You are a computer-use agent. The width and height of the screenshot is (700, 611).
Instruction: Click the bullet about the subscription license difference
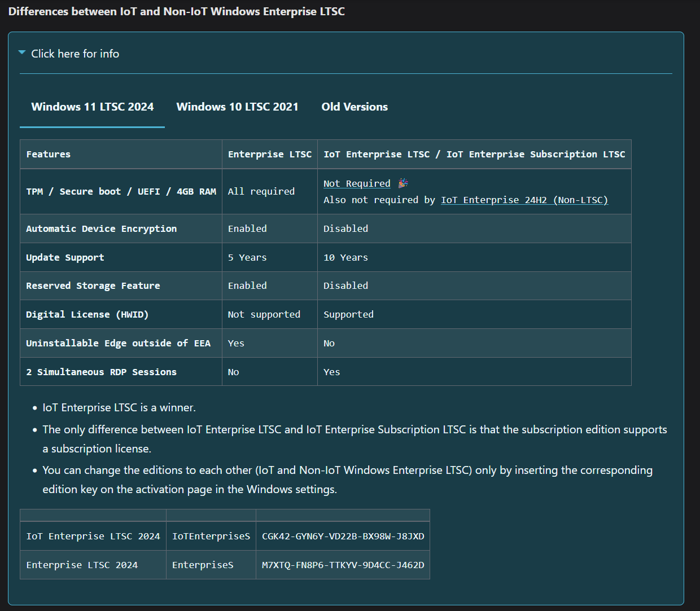click(355, 439)
